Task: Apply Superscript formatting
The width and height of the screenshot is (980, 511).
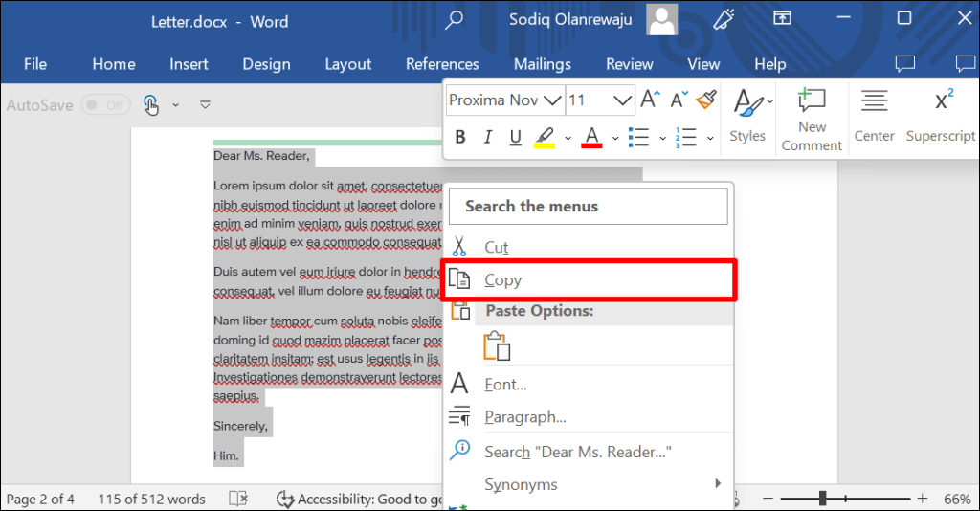Action: pos(941,117)
